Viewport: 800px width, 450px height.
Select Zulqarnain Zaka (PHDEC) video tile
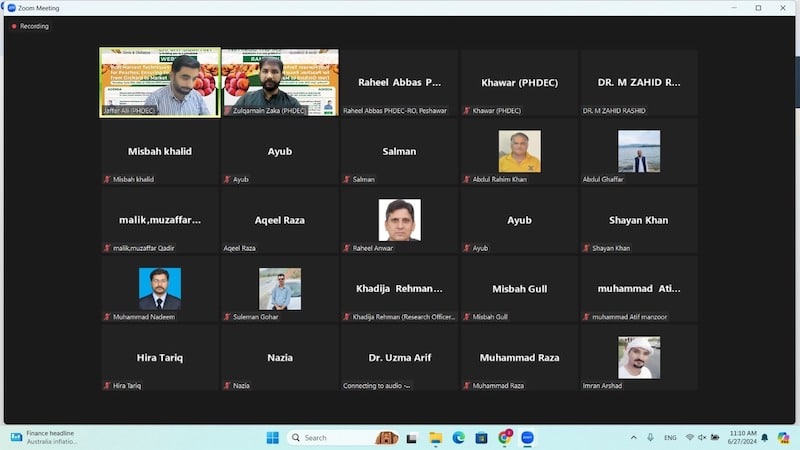279,83
